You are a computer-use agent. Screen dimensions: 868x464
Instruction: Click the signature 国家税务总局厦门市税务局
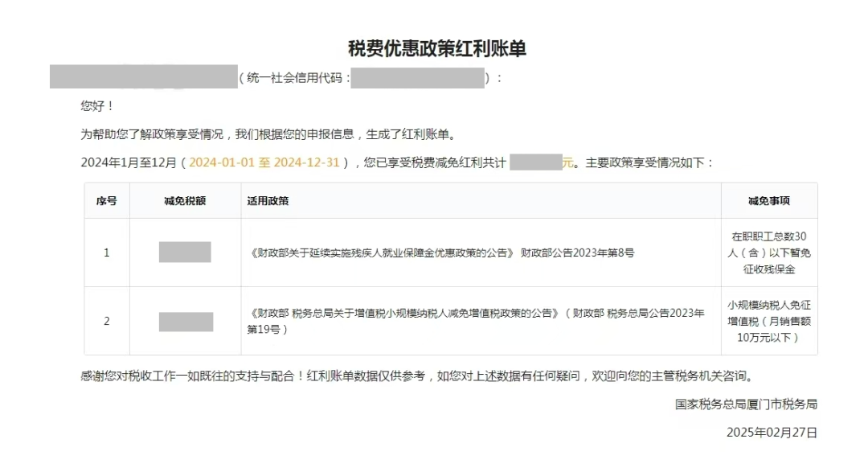746,404
